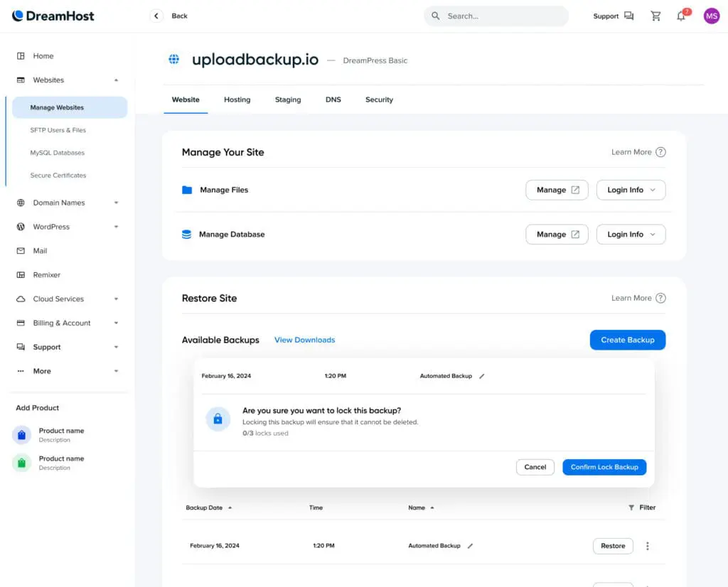
Task: Expand the Domain Names section arrow
Action: 116,203
